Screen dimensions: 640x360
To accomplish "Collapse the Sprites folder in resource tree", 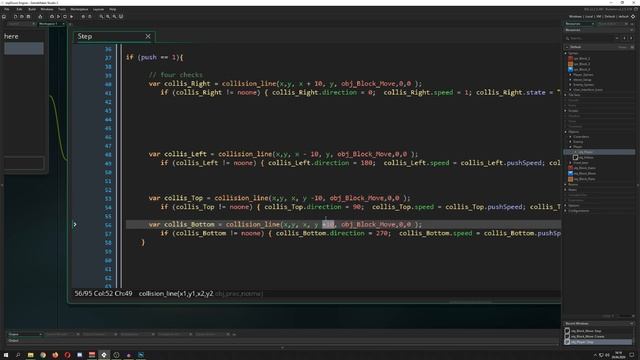I will tap(566, 53).
